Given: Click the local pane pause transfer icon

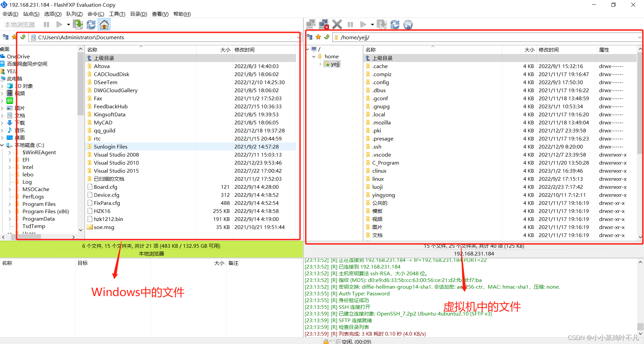Looking at the screenshot, I should point(47,24).
